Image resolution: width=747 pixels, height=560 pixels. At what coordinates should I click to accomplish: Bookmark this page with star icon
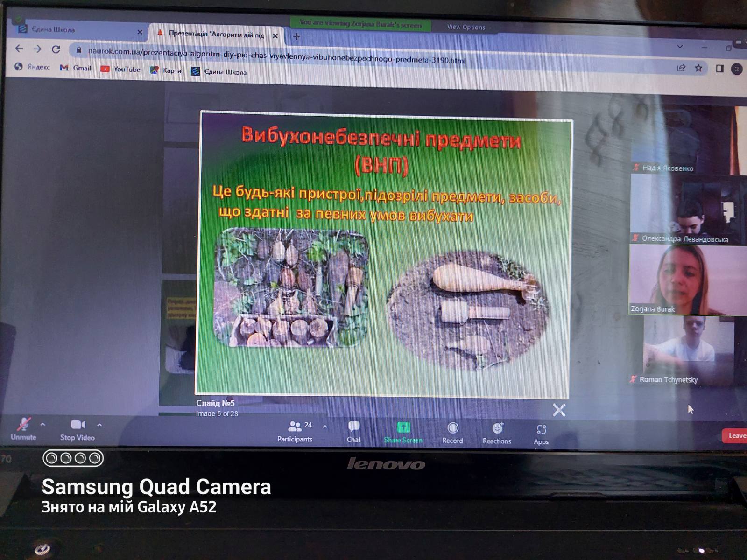[x=698, y=68]
